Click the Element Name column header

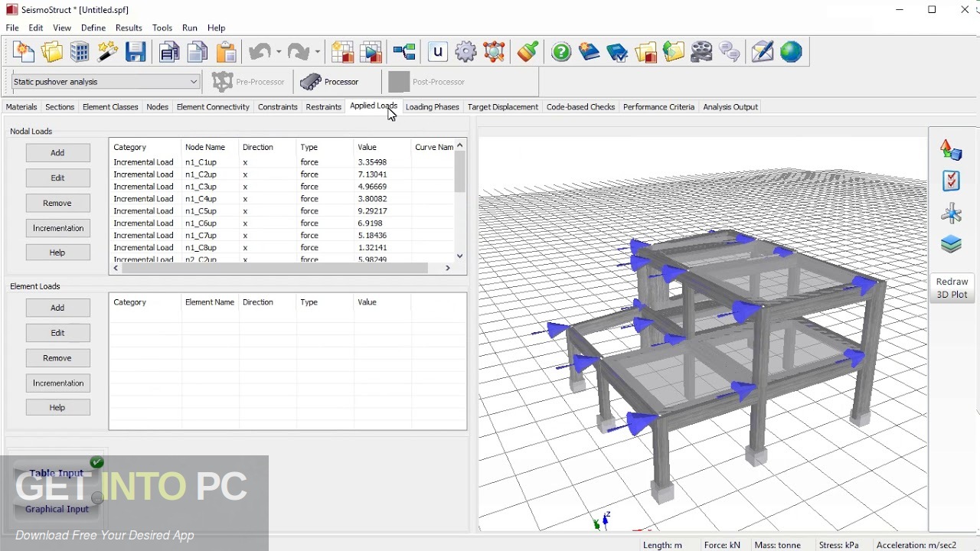click(210, 302)
